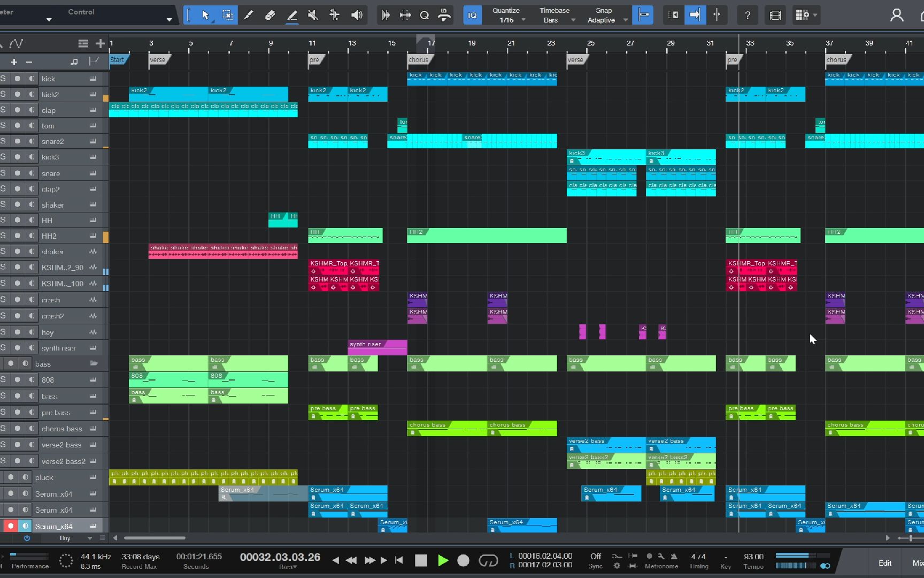Expand the bass folder track
924x578 pixels.
(x=94, y=363)
